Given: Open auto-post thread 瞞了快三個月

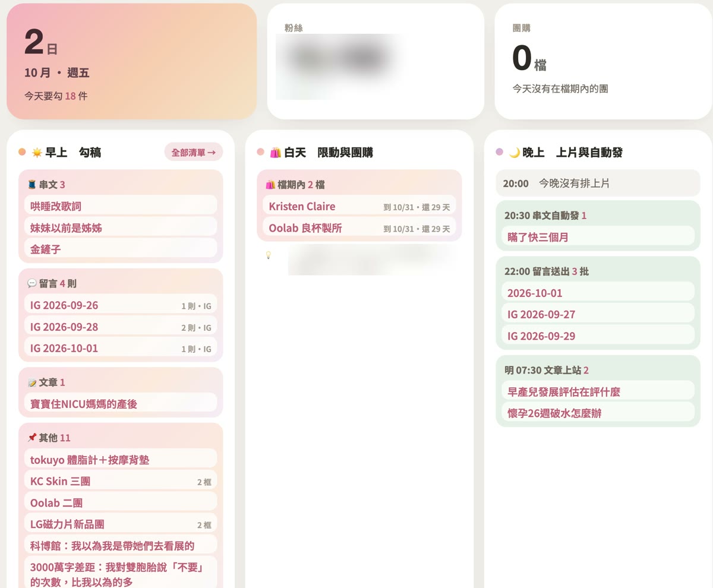Looking at the screenshot, I should 598,237.
